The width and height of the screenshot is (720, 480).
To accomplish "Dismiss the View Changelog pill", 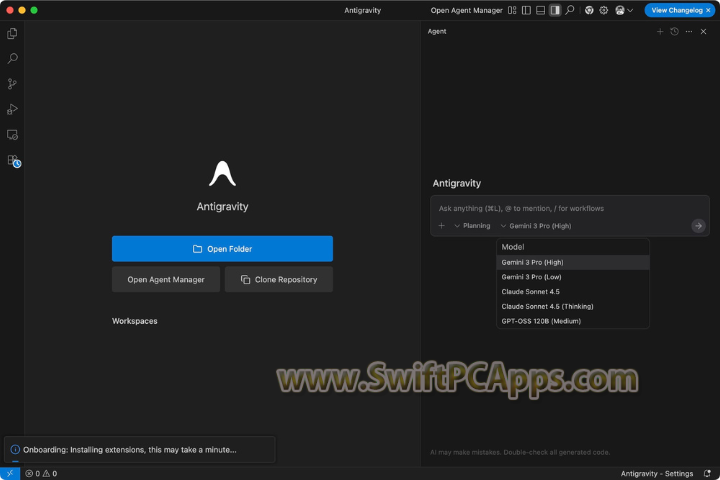I will pyautogui.click(x=708, y=10).
